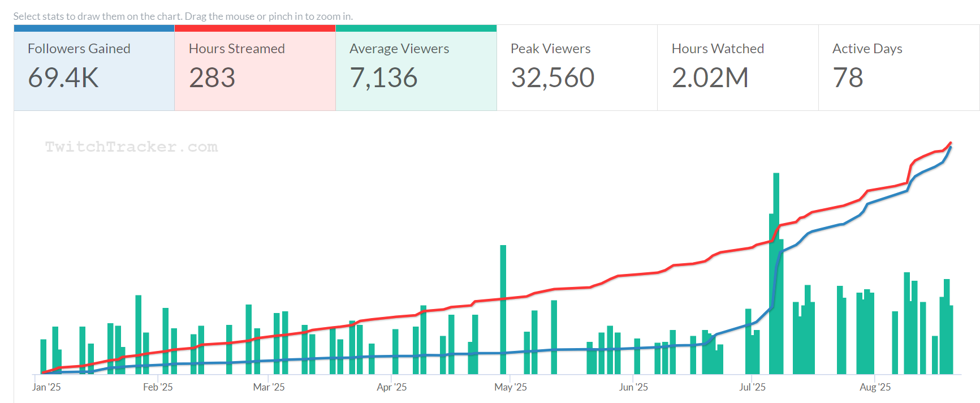The image size is (980, 403).
Task: Click the Jul '25 axis label
Action: point(752,387)
